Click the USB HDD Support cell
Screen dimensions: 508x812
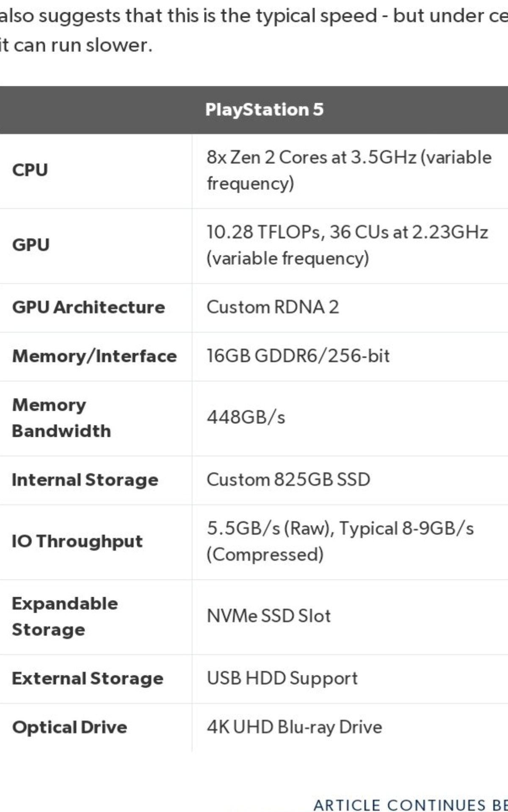(x=282, y=679)
